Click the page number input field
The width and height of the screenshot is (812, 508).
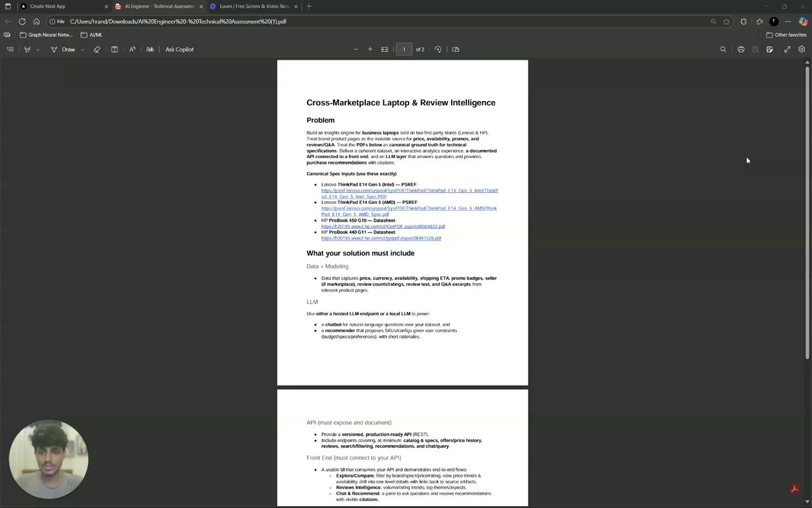pos(404,50)
